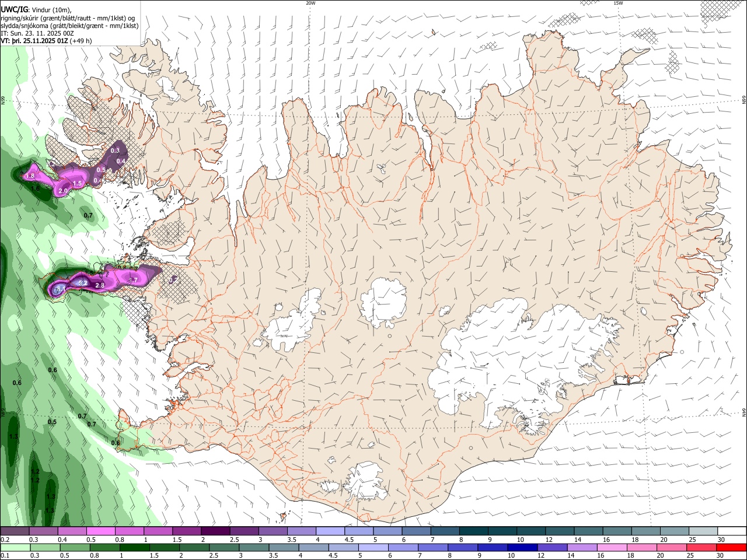Click the 1.6 value in dark green
The image size is (747, 560).
[35, 188]
